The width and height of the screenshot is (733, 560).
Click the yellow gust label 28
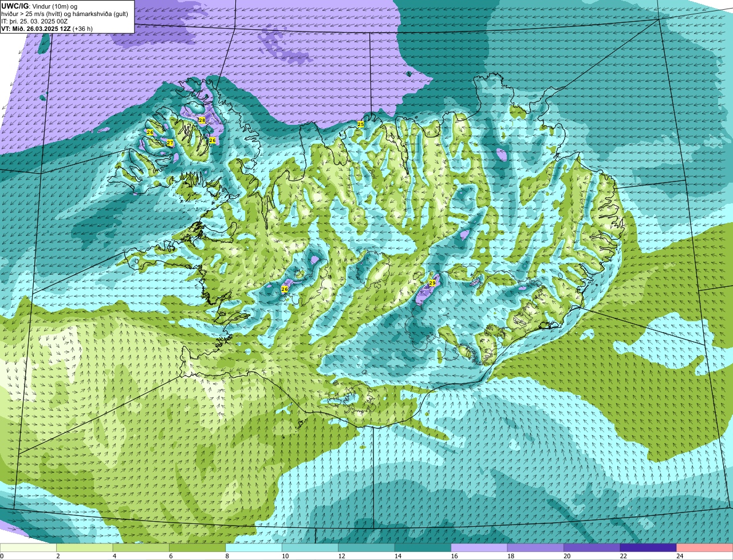coord(202,120)
